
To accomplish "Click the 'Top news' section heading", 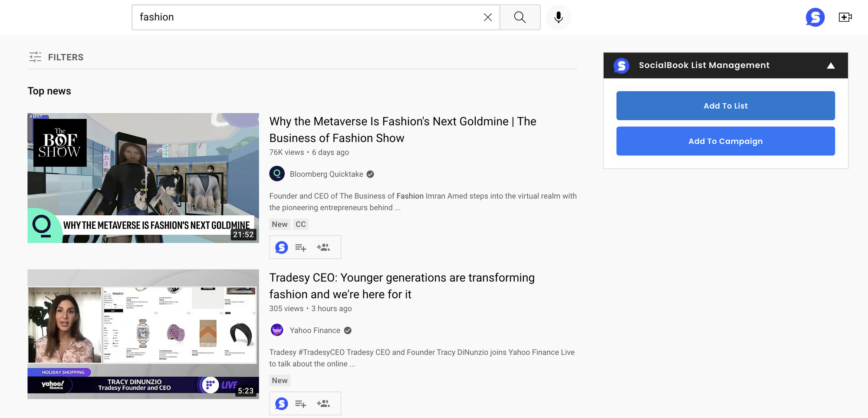I will [x=49, y=91].
